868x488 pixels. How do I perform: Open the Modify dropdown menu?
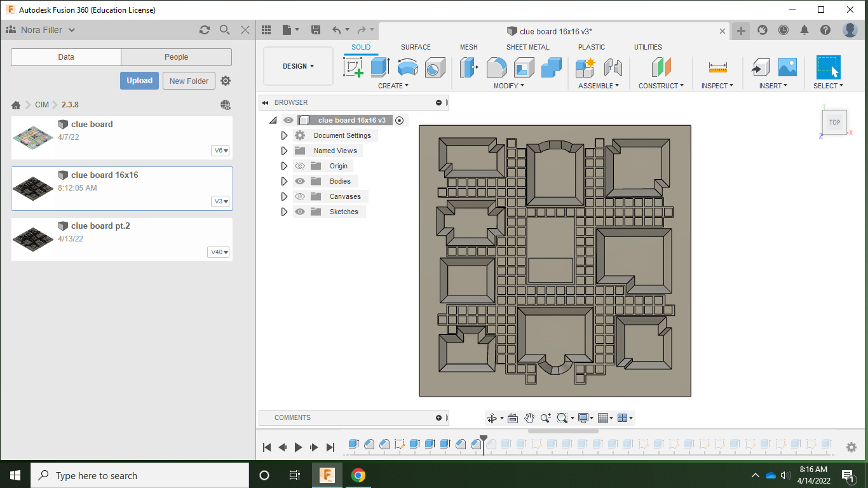[508, 85]
